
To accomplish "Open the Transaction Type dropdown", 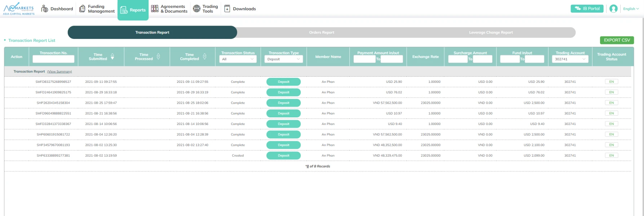I will click(283, 59).
